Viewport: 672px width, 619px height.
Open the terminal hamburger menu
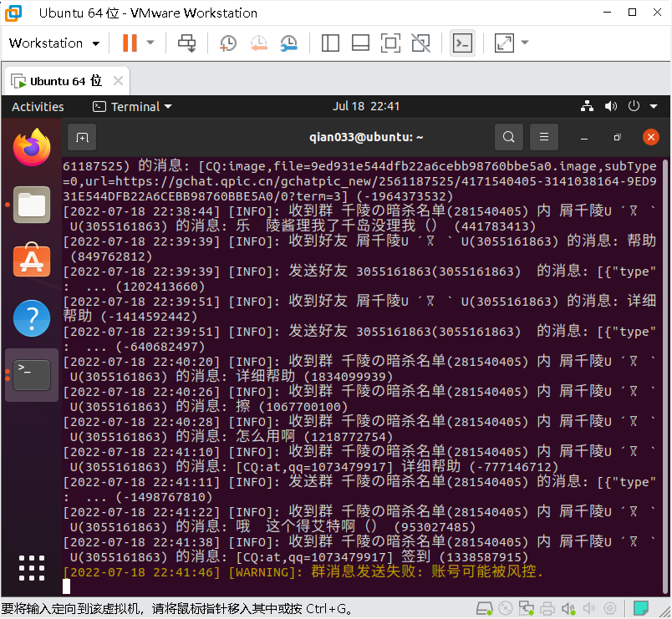point(544,137)
